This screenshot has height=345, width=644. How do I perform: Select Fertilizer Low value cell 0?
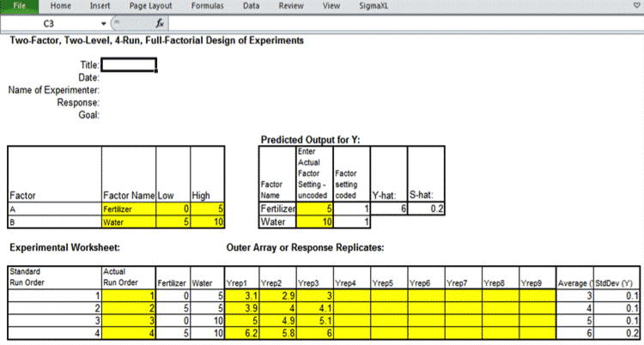pyautogui.click(x=173, y=209)
